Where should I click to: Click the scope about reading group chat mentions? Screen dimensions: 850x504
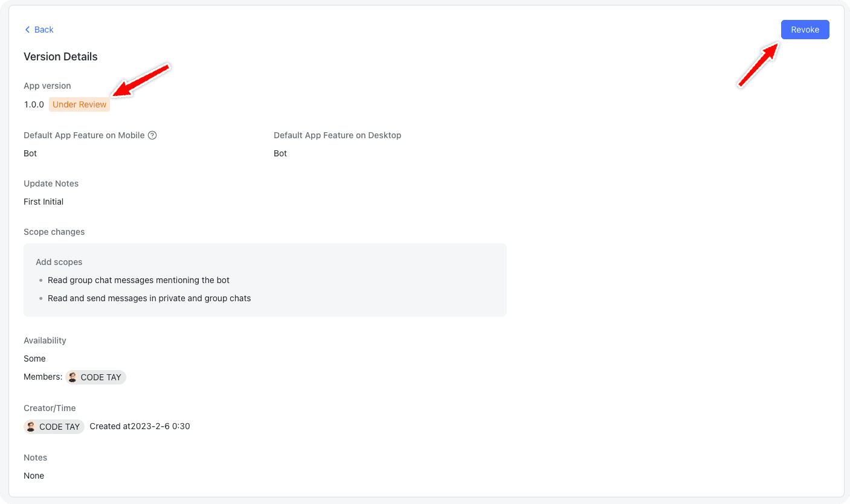click(x=138, y=280)
